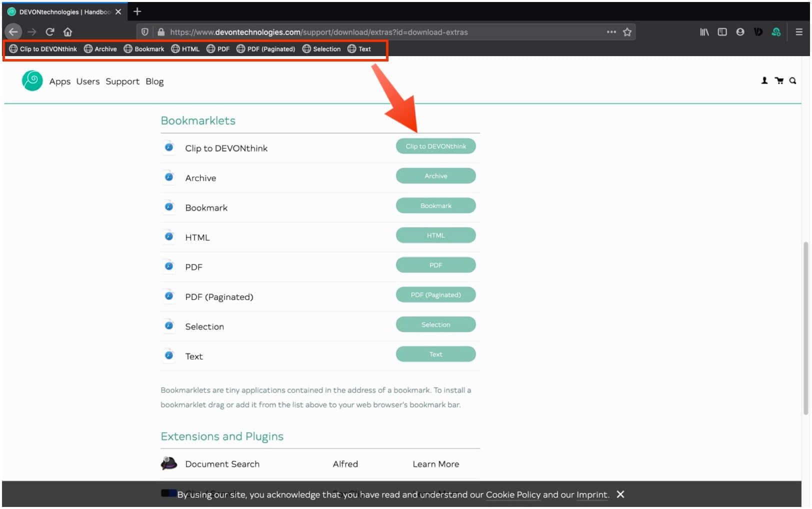Viewport: 812px width, 509px height.
Task: Click the shopping cart icon
Action: pos(779,80)
